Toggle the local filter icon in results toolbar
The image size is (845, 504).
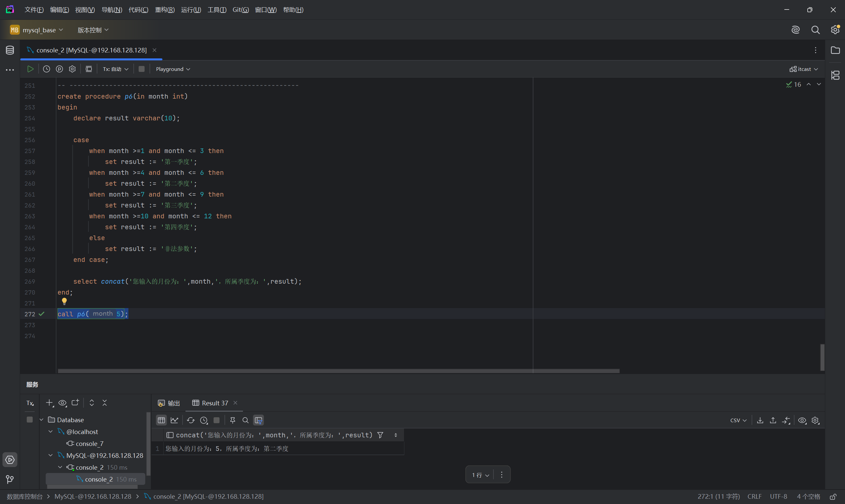[x=258, y=420]
